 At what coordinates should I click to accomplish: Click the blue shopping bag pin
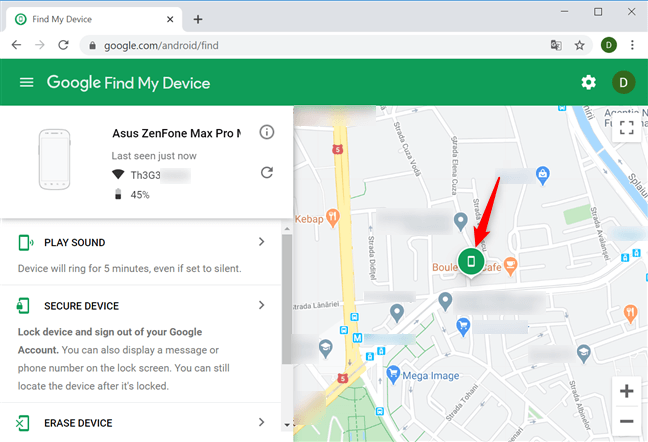tap(543, 175)
